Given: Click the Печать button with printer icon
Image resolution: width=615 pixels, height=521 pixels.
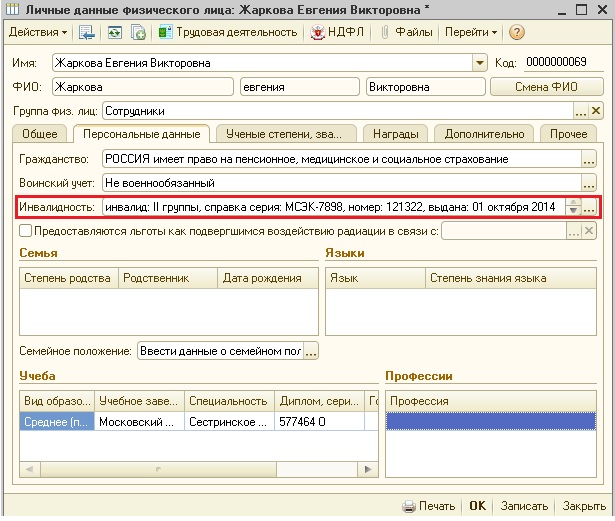Looking at the screenshot, I should tap(429, 506).
